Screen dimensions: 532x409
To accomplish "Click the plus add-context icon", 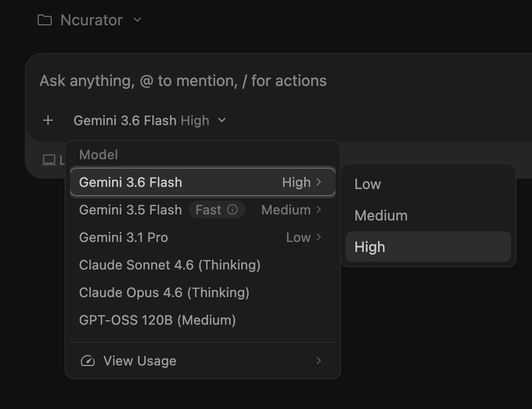I will [48, 120].
